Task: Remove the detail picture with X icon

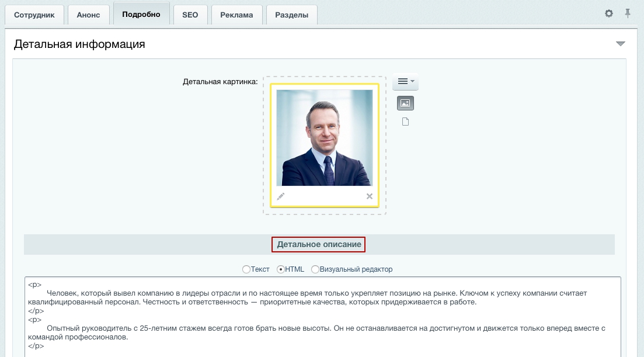Action: (x=369, y=196)
